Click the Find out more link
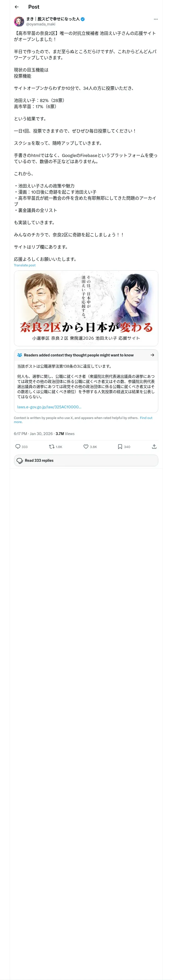172x980 pixels. tap(146, 418)
